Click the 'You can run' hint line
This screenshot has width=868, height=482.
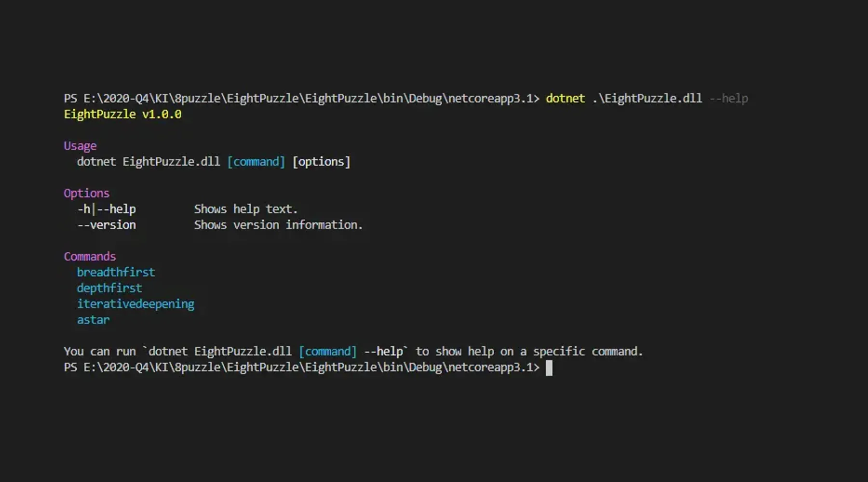pos(353,351)
